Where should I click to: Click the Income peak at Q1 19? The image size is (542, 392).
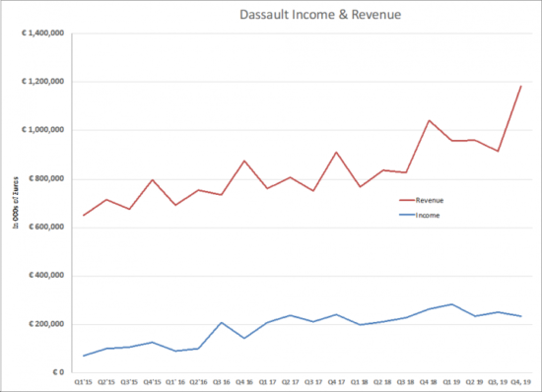[x=451, y=304]
